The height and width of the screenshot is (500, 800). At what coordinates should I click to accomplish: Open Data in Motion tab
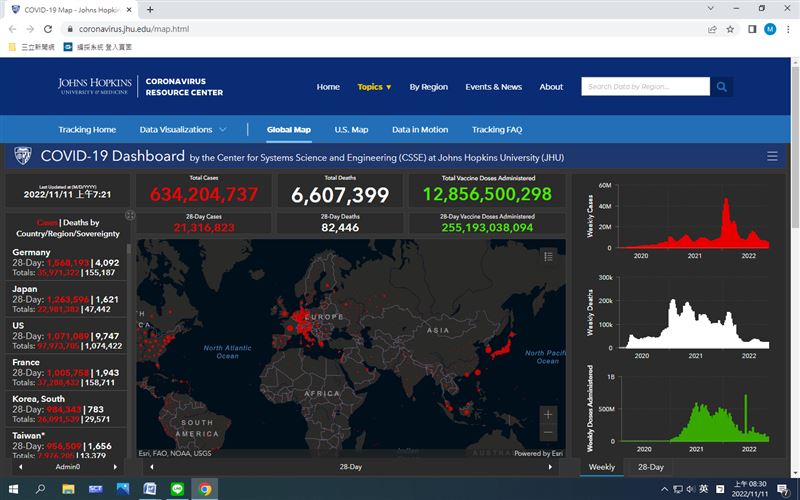(420, 130)
